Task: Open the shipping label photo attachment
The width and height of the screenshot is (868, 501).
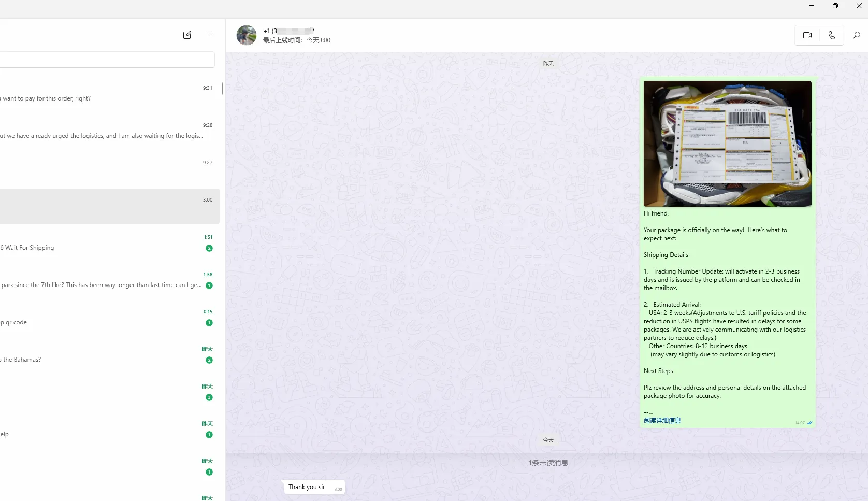Action: point(728,144)
